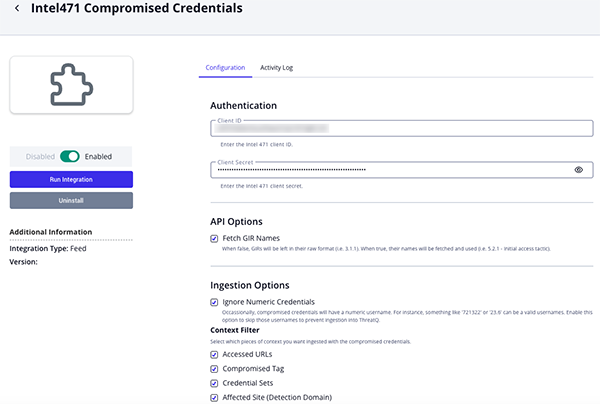Image resolution: width=600 pixels, height=404 pixels.
Task: Reveal the client secret with the eye icon
Action: [579, 170]
